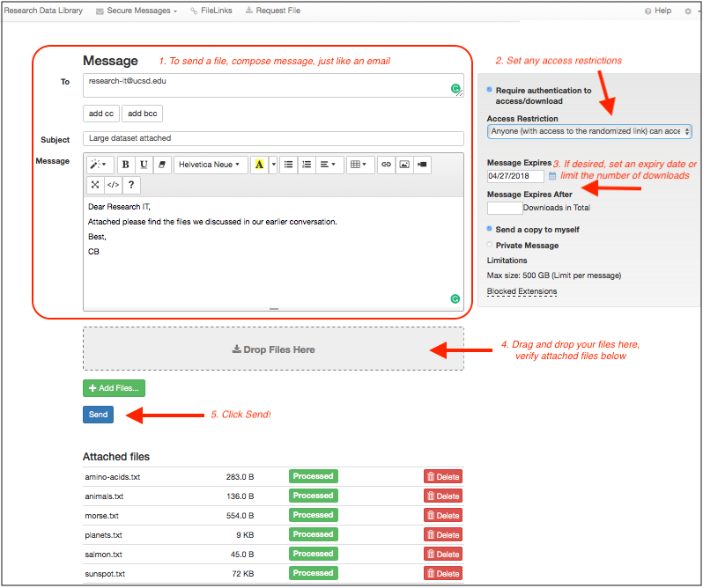The width and height of the screenshot is (703, 588).
Task: Click the 9 KB size of planets.txt
Action: click(x=245, y=535)
